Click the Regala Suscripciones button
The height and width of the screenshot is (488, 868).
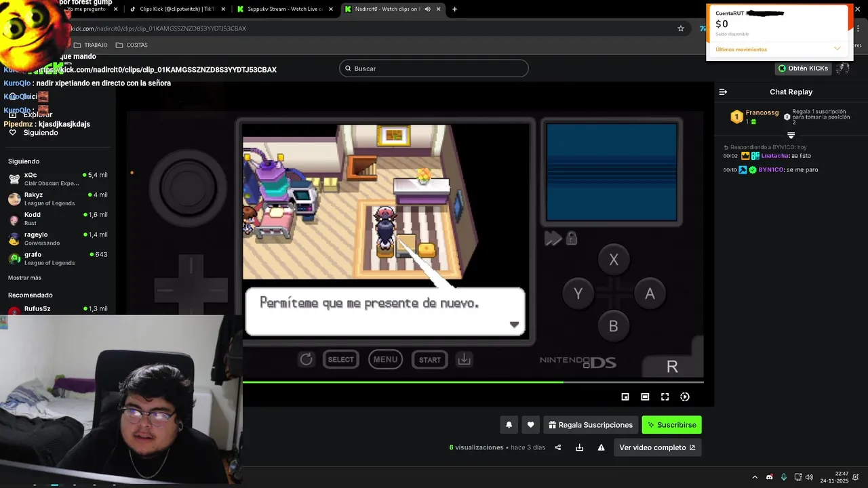[x=591, y=425]
